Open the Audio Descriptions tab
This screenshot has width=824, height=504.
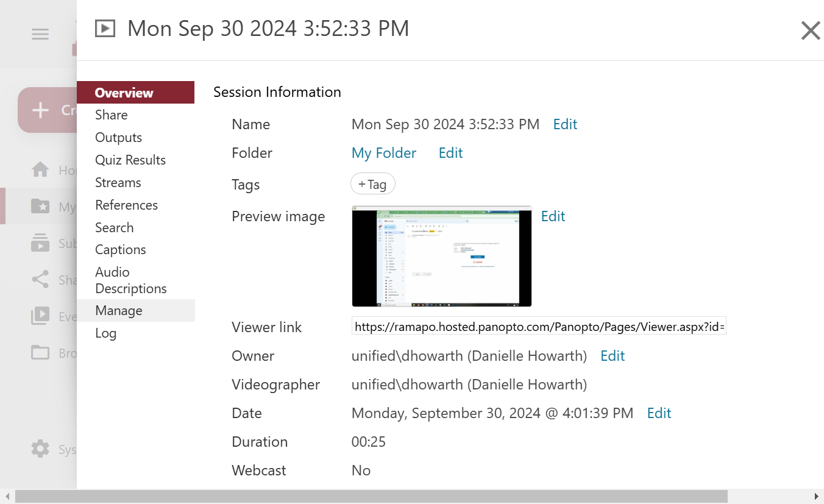pos(130,280)
